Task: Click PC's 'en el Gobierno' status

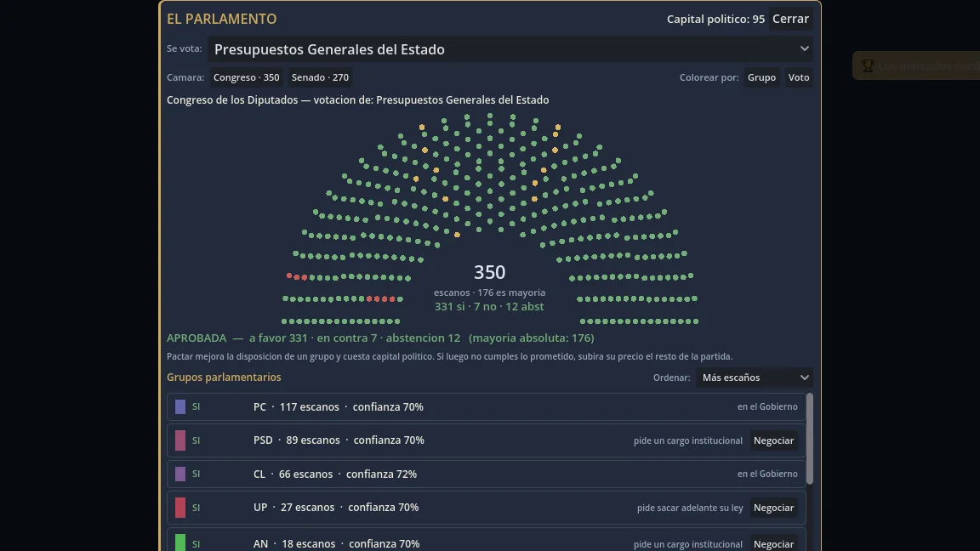Action: [767, 406]
